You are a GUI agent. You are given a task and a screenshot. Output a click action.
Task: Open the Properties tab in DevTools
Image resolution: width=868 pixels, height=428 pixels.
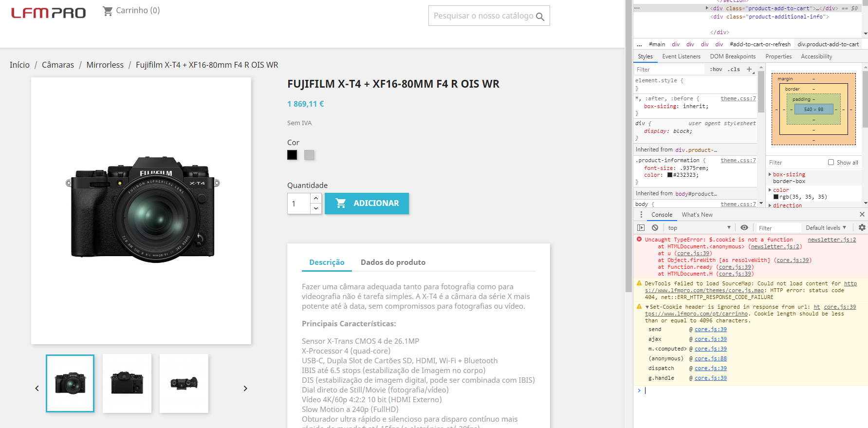pos(778,56)
